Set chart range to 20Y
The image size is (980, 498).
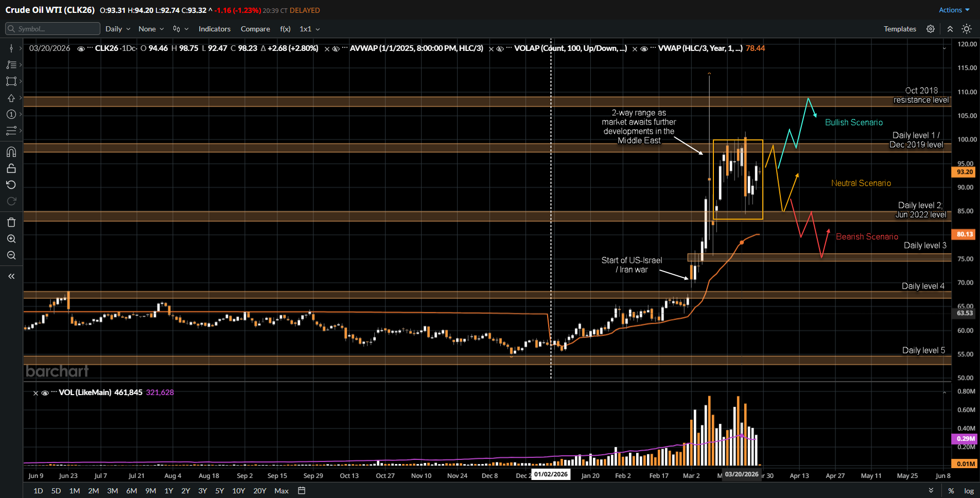pyautogui.click(x=260, y=491)
